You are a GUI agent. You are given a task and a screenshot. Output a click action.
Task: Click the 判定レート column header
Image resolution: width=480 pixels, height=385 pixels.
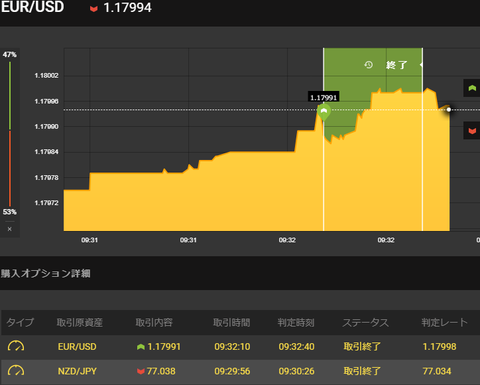(445, 322)
